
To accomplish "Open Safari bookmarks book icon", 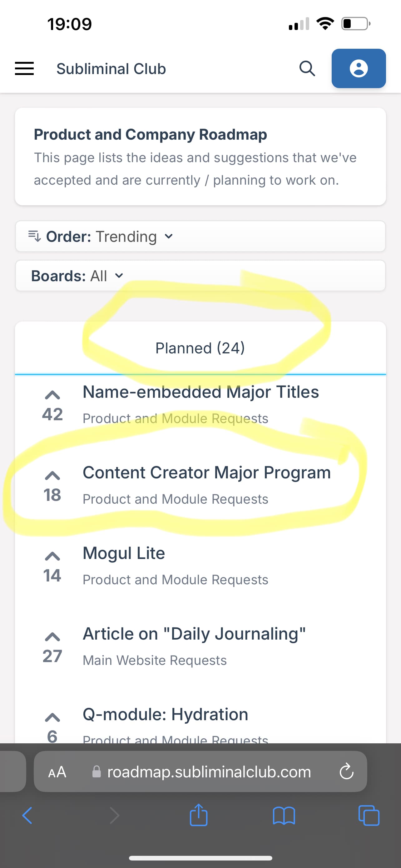I will 284,816.
